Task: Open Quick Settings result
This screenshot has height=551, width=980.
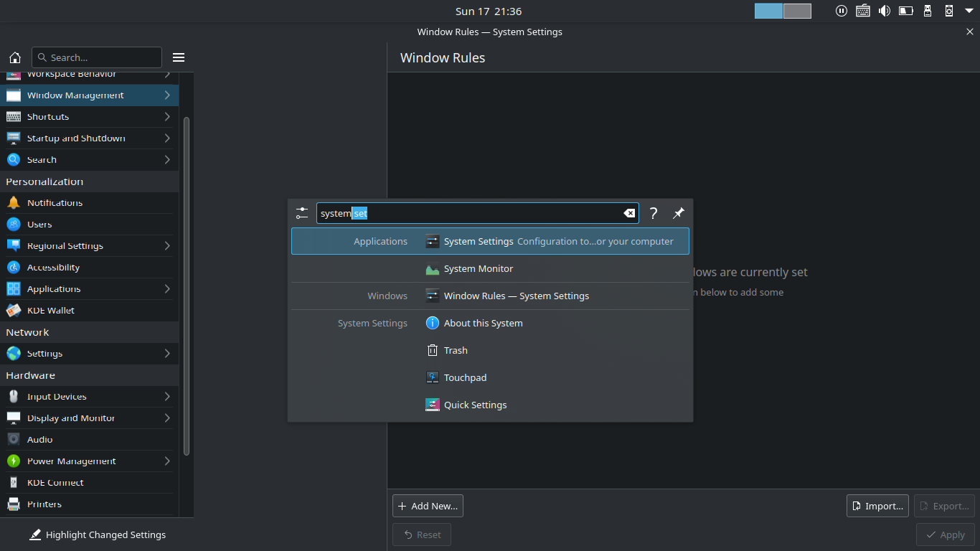Action: pyautogui.click(x=490, y=405)
